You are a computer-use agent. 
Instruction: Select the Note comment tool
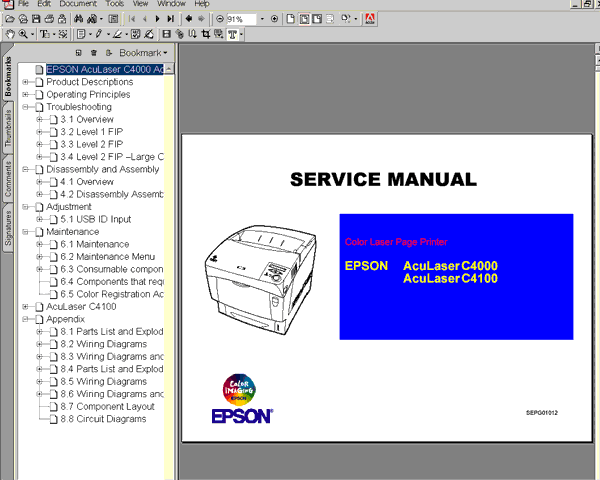tap(81, 34)
